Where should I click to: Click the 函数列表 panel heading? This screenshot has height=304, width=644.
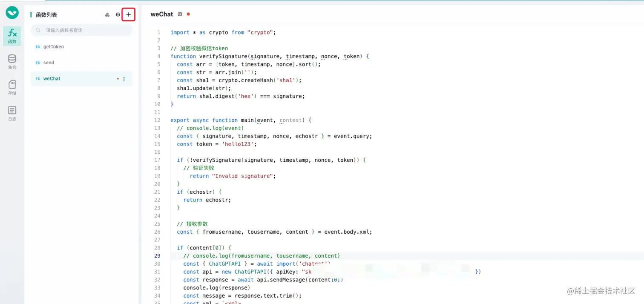point(46,15)
